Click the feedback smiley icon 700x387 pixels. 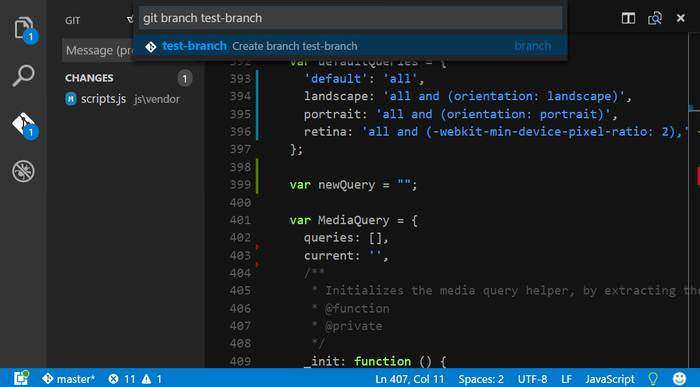[679, 379]
